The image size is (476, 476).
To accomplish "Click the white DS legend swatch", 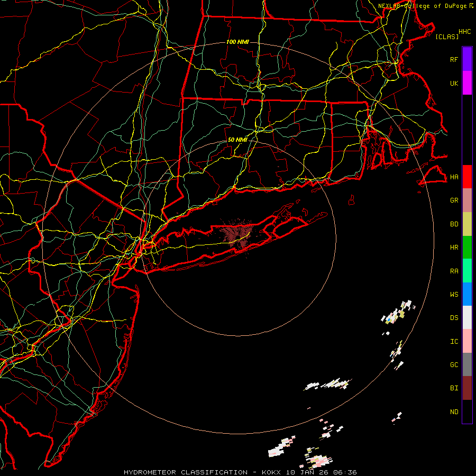I will pos(467,317).
